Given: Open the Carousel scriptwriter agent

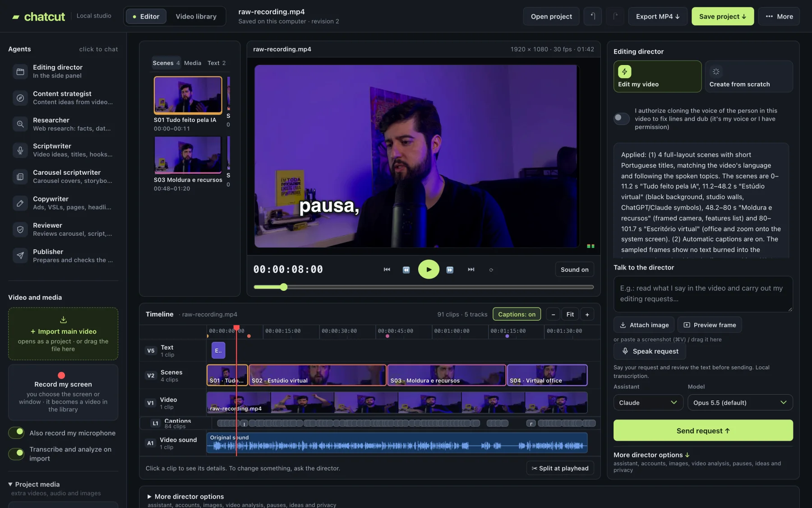Looking at the screenshot, I should [63, 177].
